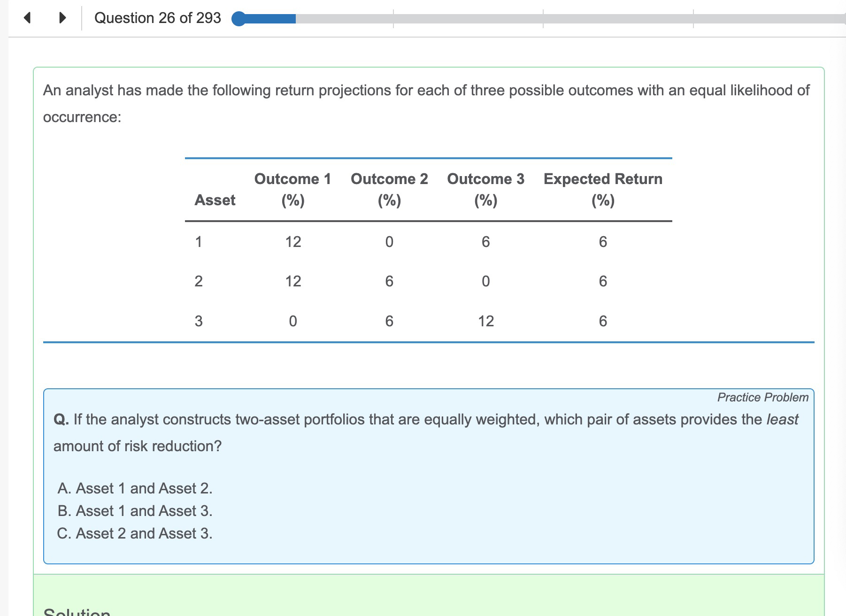846x616 pixels.
Task: Click Asset 1's Outcome 1 value of 12
Action: (x=293, y=242)
